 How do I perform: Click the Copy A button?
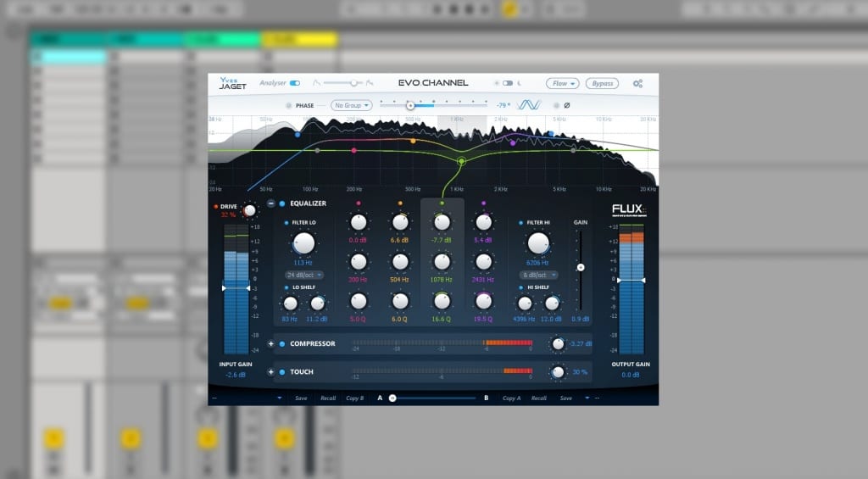point(511,398)
